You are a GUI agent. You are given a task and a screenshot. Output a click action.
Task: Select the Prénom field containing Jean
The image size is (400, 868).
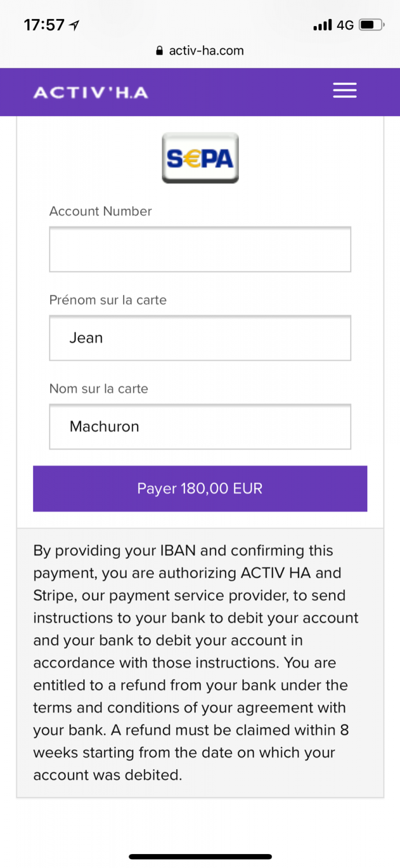coord(200,338)
